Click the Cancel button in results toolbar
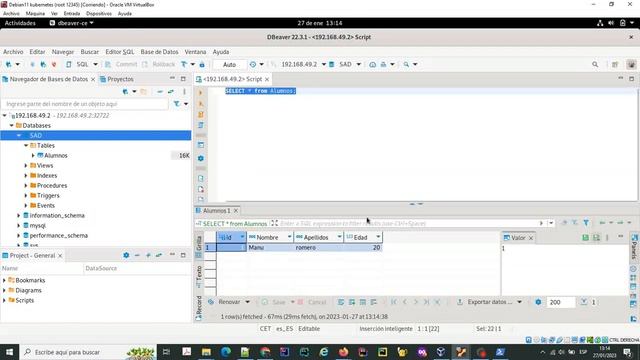 313,302
